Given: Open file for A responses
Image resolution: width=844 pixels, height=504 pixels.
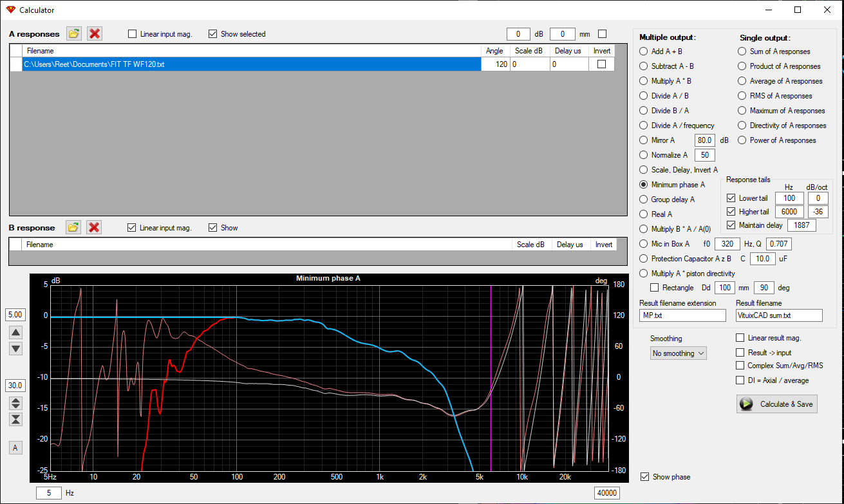Looking at the screenshot, I should (x=74, y=33).
